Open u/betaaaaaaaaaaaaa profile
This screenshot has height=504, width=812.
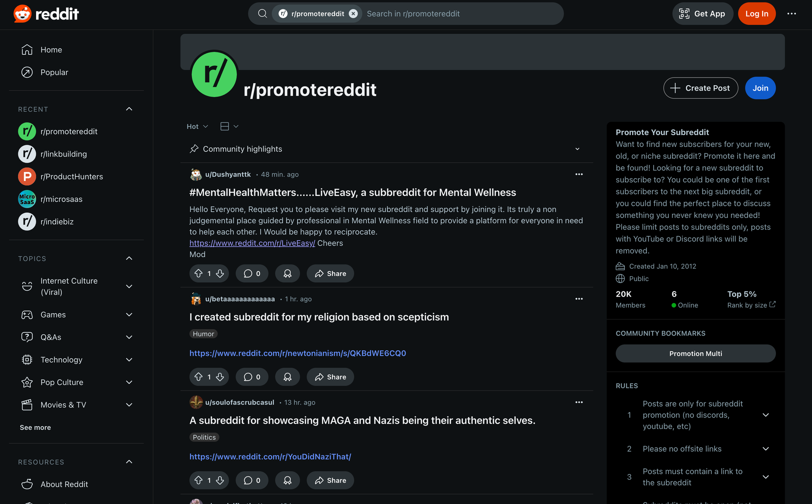tap(240, 299)
